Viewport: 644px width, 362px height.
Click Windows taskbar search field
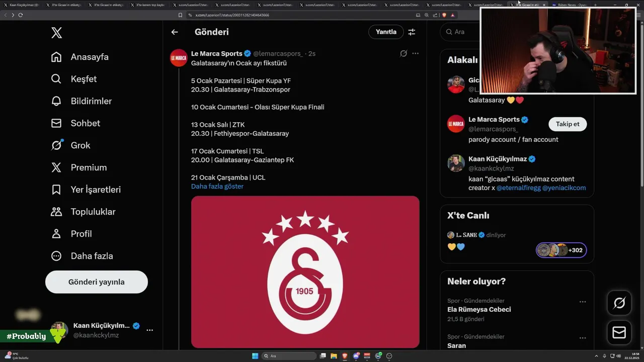pyautogui.click(x=289, y=356)
